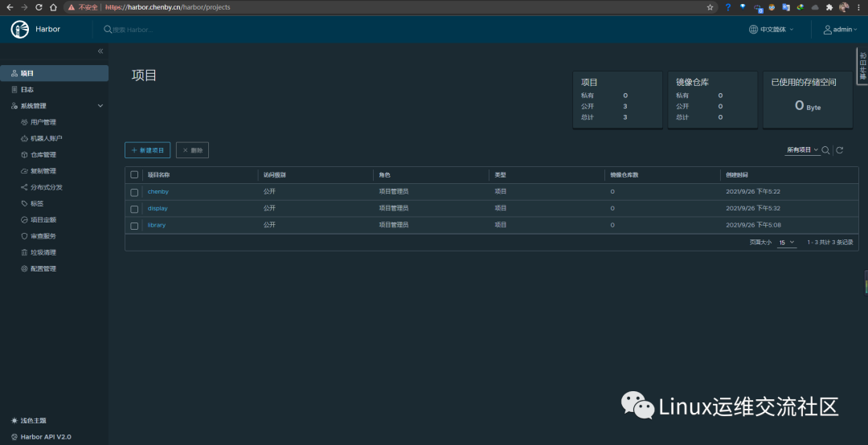Collapse the sidebar with double-chevron icon
868x445 pixels.
tap(100, 51)
